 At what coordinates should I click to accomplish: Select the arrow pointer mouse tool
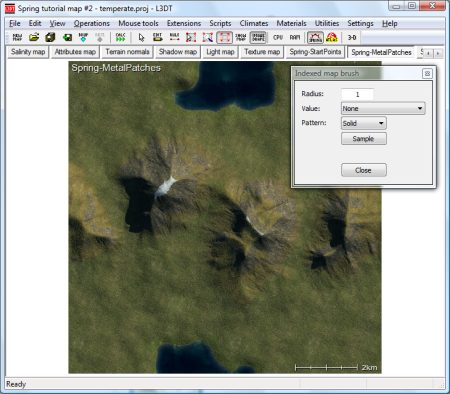tap(141, 37)
